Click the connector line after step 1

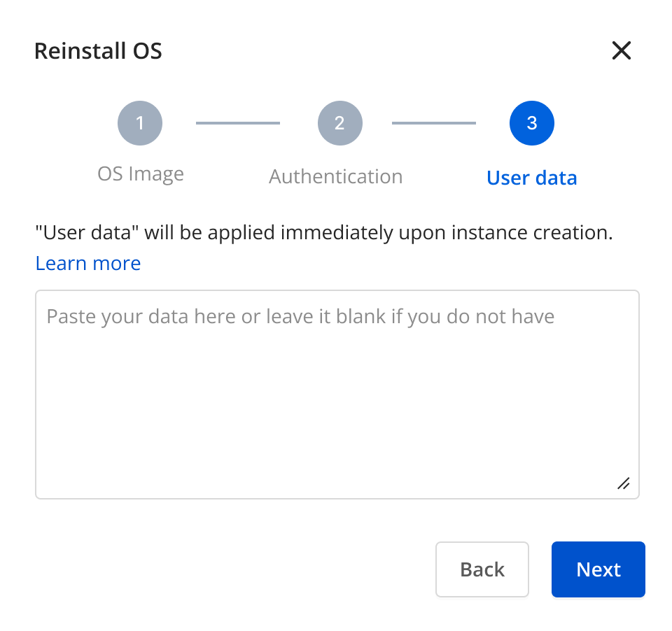238,123
